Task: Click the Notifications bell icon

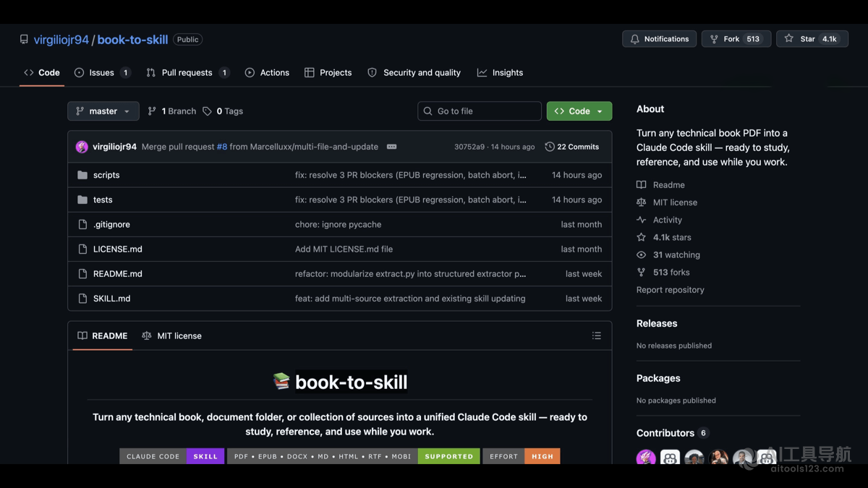Action: (635, 39)
